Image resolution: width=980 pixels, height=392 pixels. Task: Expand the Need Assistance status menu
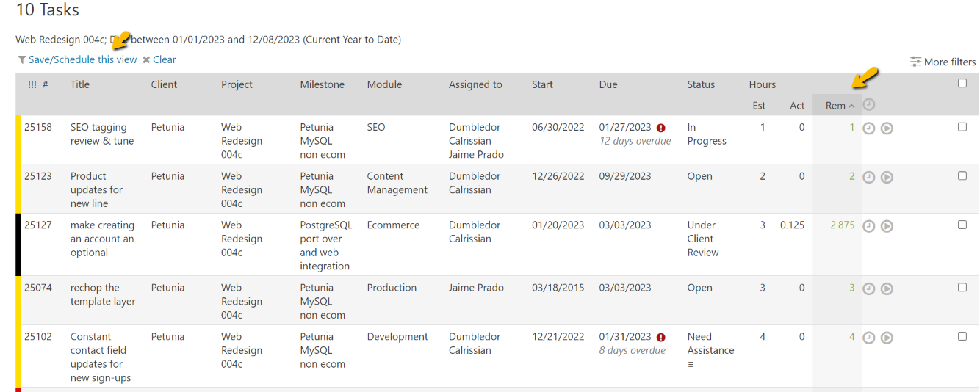pos(691,364)
